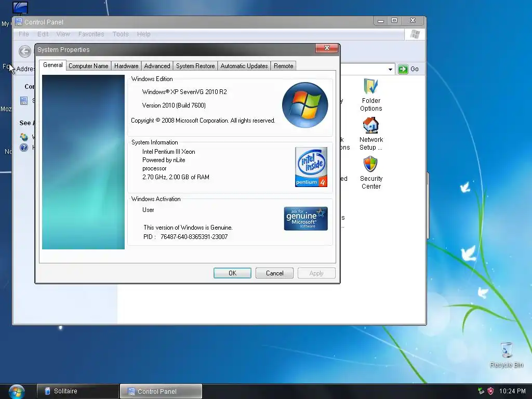
Task: Maximize the Control Panel window
Action: [394, 21]
